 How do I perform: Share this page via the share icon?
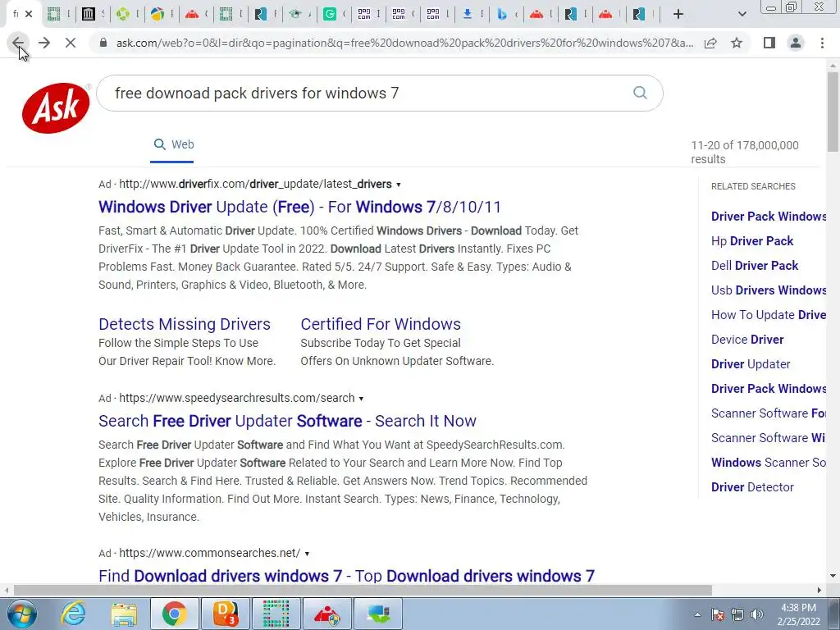[x=710, y=43]
